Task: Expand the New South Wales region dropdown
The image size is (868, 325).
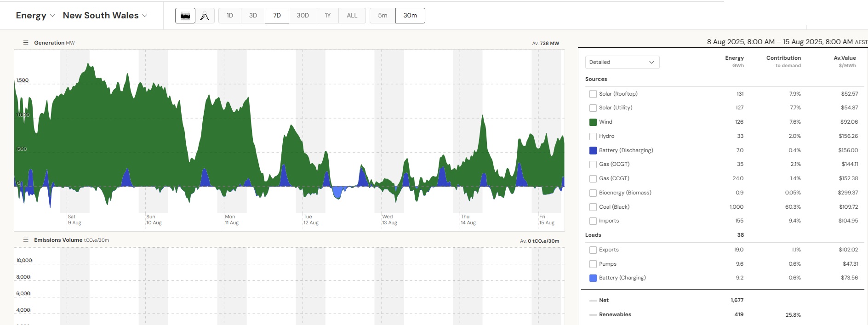Action: [x=105, y=16]
